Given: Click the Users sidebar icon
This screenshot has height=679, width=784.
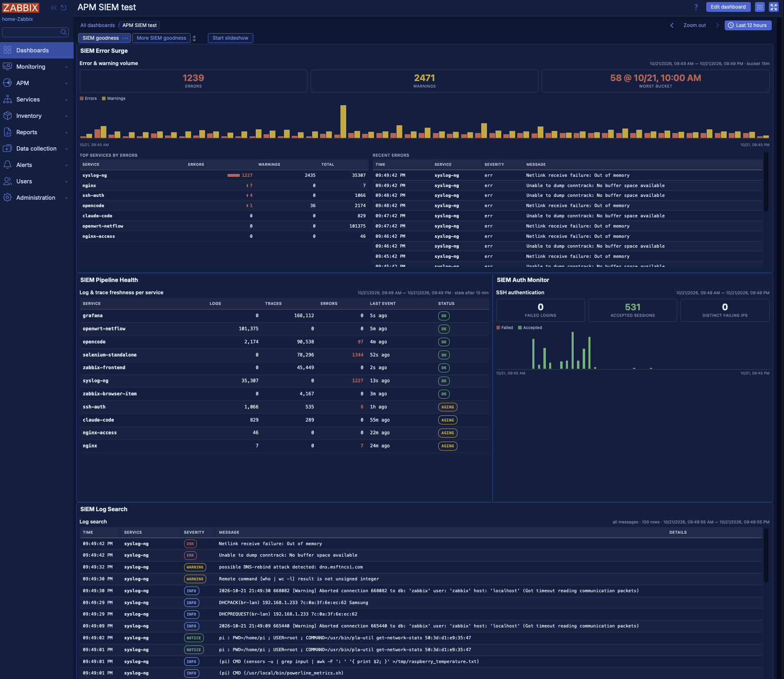Looking at the screenshot, I should pyautogui.click(x=7, y=181).
